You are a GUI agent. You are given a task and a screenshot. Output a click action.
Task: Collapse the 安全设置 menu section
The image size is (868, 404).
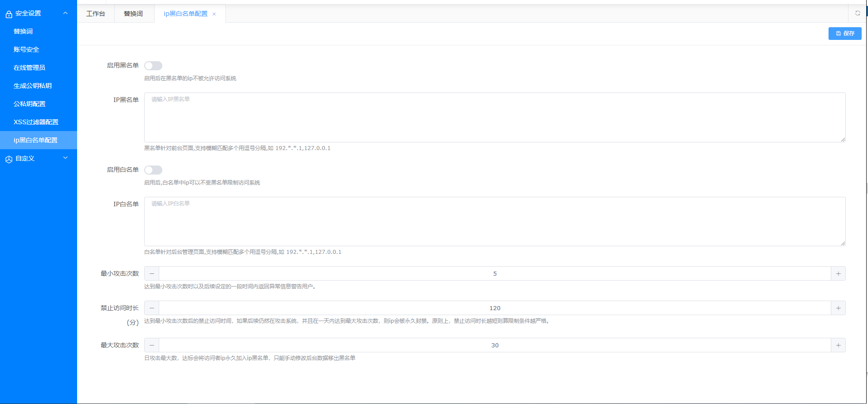pyautogui.click(x=65, y=13)
